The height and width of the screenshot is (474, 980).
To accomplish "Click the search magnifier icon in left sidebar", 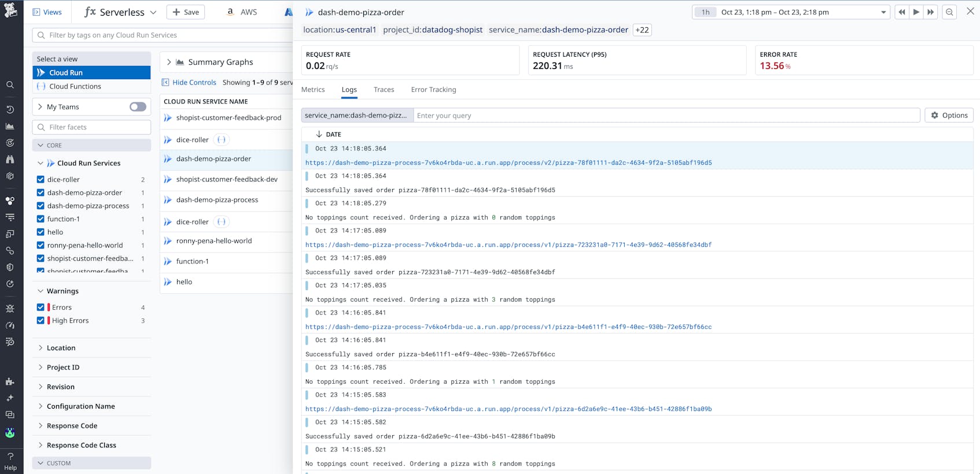I will (x=10, y=85).
